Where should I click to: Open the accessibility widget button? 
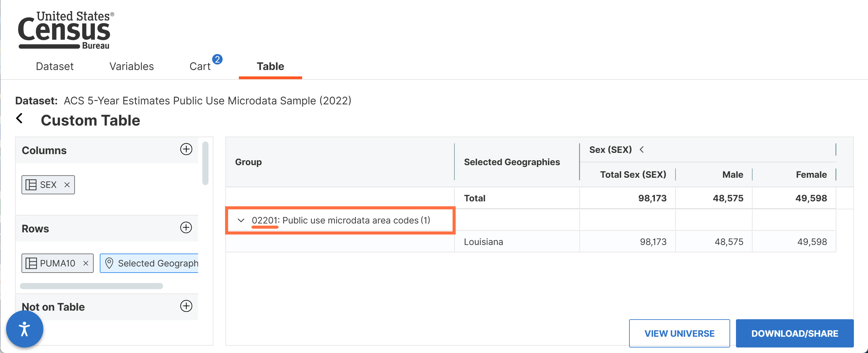[x=25, y=329]
